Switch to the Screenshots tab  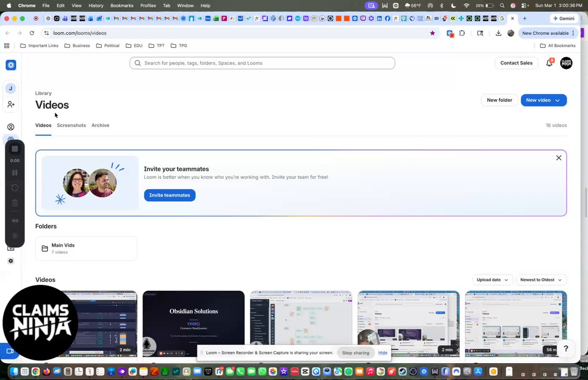71,125
